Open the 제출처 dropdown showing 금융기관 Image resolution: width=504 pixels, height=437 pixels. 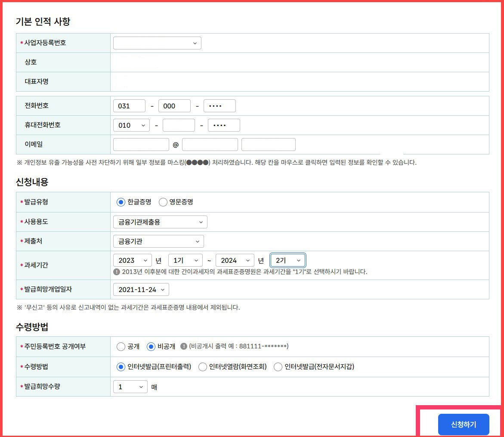tap(158, 241)
